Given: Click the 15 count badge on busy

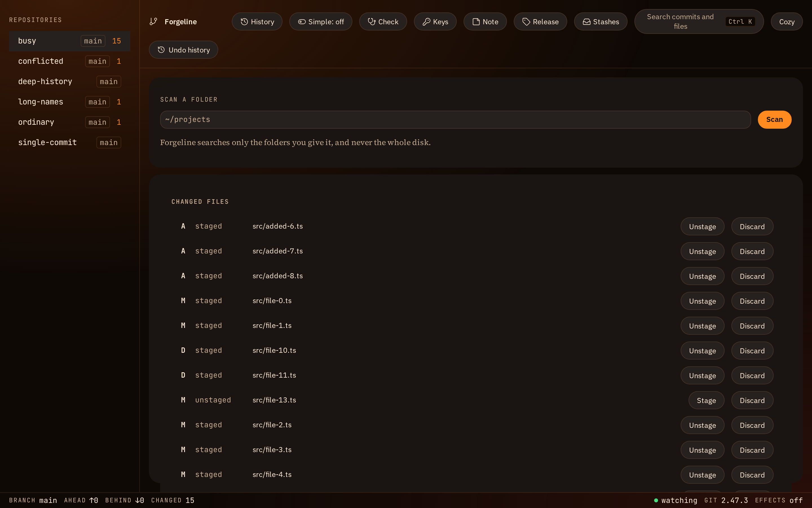Looking at the screenshot, I should (116, 41).
